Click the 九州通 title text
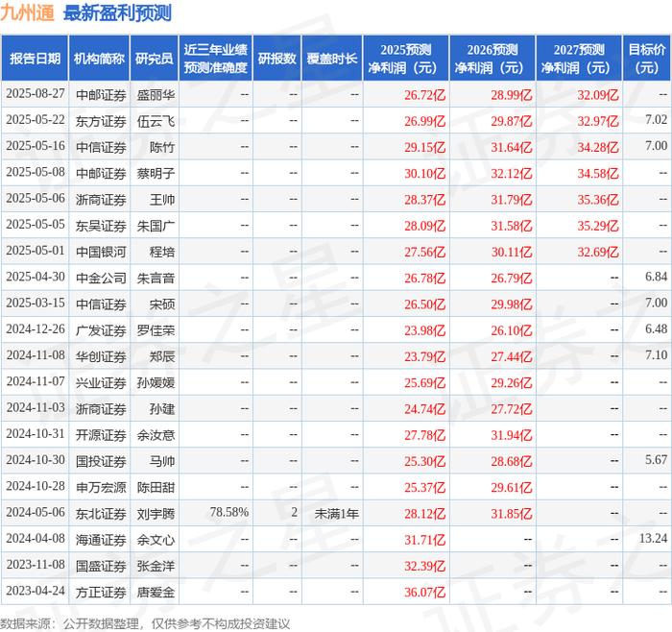Image resolution: width=672 pixels, height=632 pixels. point(28,12)
